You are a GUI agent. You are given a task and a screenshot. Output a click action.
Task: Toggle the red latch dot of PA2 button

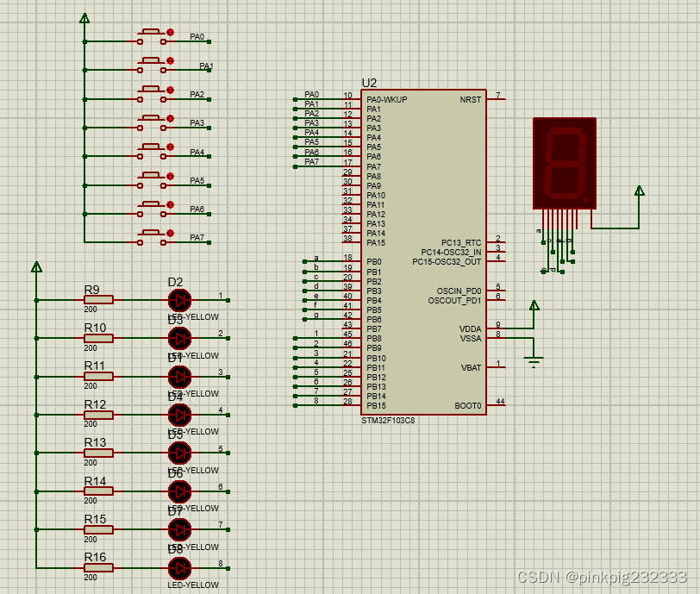pos(170,90)
